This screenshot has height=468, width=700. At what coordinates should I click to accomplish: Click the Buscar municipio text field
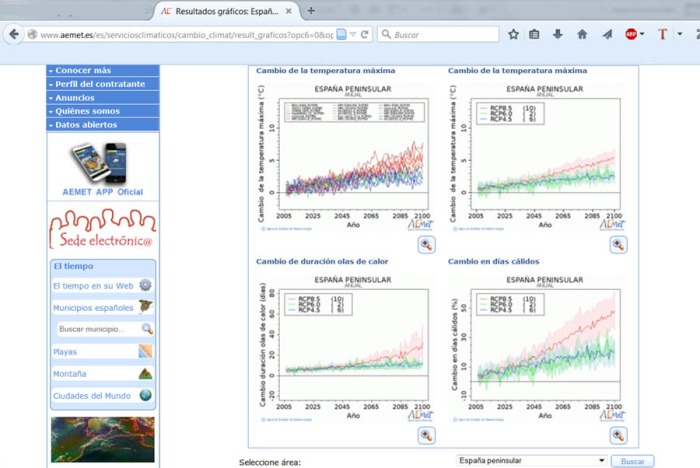tap(95, 329)
